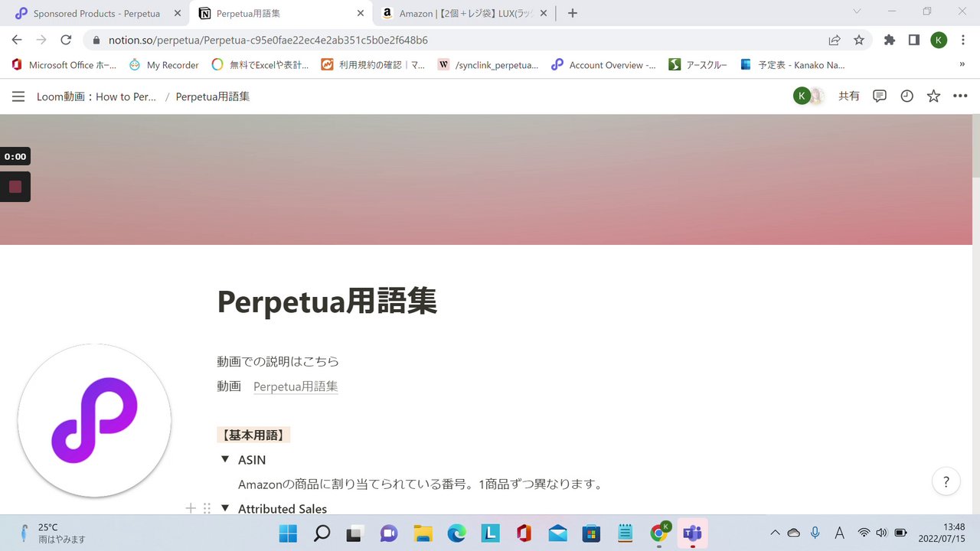The width and height of the screenshot is (980, 551).
Task: Open page history clock icon
Action: tap(906, 96)
